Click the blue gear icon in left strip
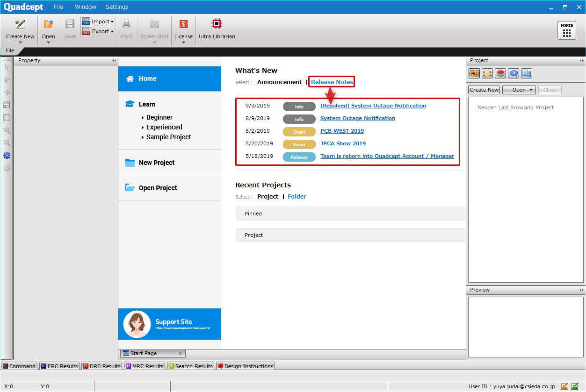The image size is (586, 392). pos(7,156)
